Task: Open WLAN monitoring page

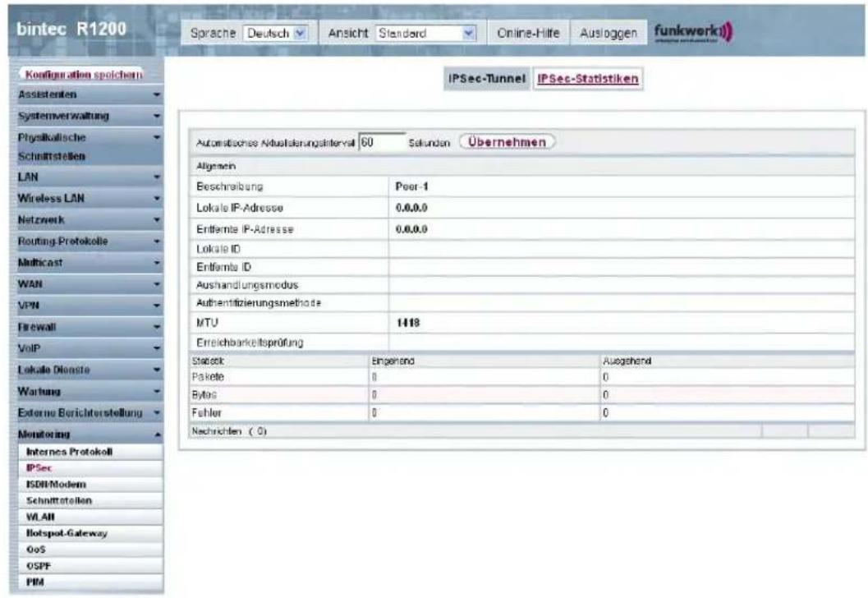Action: pyautogui.click(x=91, y=517)
